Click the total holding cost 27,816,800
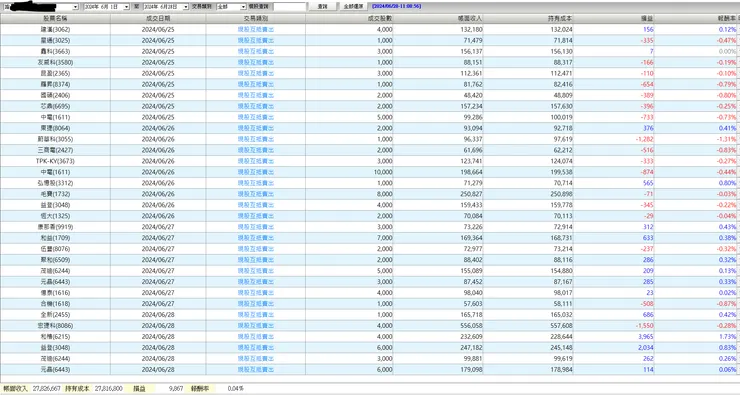This screenshot has height=395, width=740. click(109, 388)
